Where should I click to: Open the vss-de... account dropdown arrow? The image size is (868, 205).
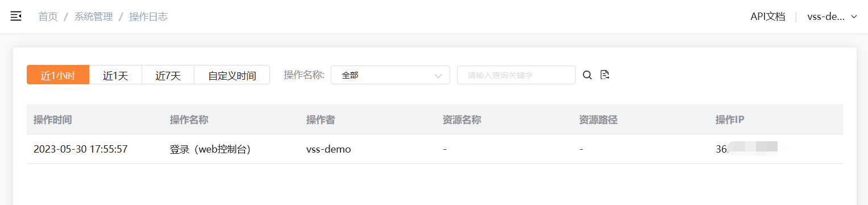click(x=854, y=17)
